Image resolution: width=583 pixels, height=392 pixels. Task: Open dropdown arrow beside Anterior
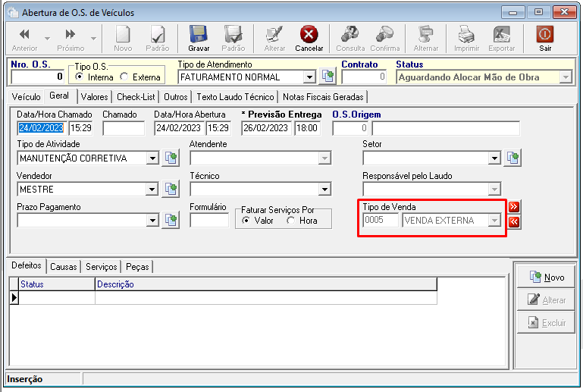(47, 39)
